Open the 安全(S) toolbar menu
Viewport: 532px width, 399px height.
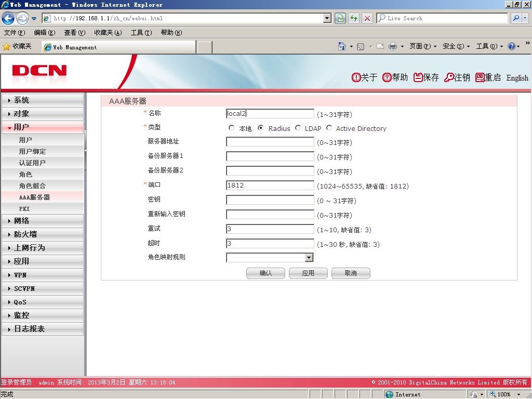[456, 46]
